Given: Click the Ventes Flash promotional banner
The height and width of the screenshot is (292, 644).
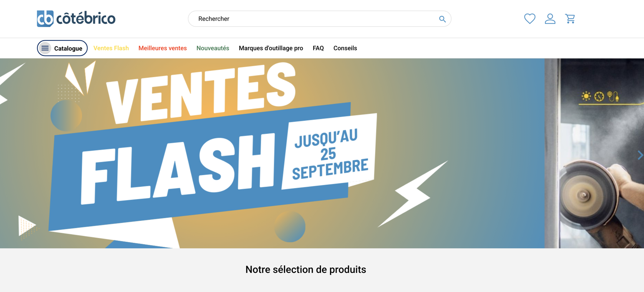Looking at the screenshot, I should coord(272,153).
